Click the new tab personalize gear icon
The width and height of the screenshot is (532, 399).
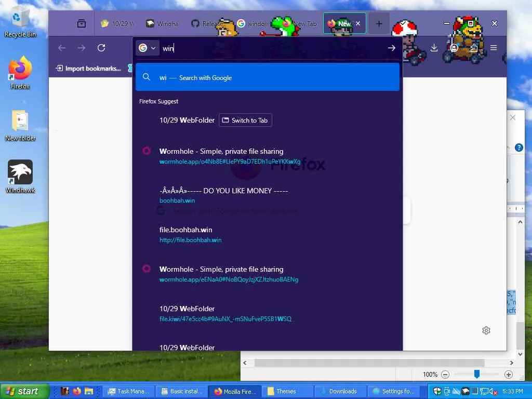486,330
